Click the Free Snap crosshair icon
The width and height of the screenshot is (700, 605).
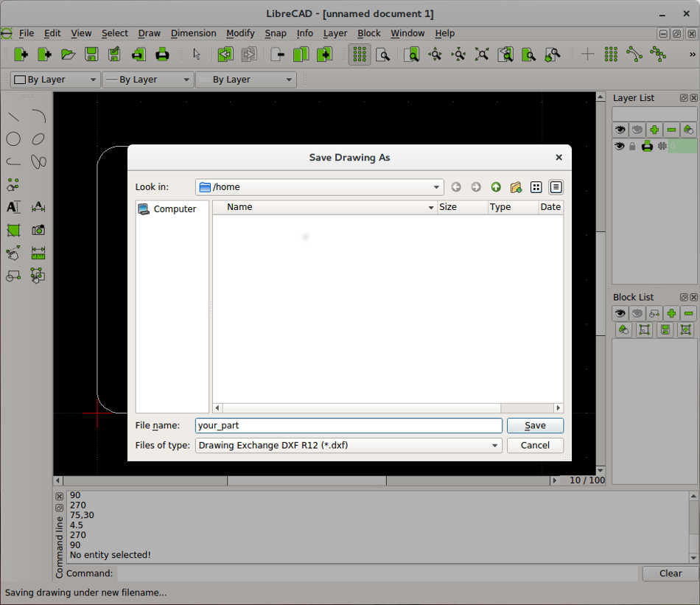pyautogui.click(x=587, y=55)
